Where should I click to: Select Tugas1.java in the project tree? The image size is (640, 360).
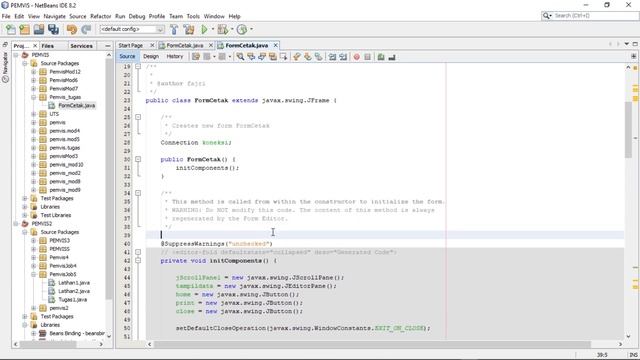tap(72, 300)
